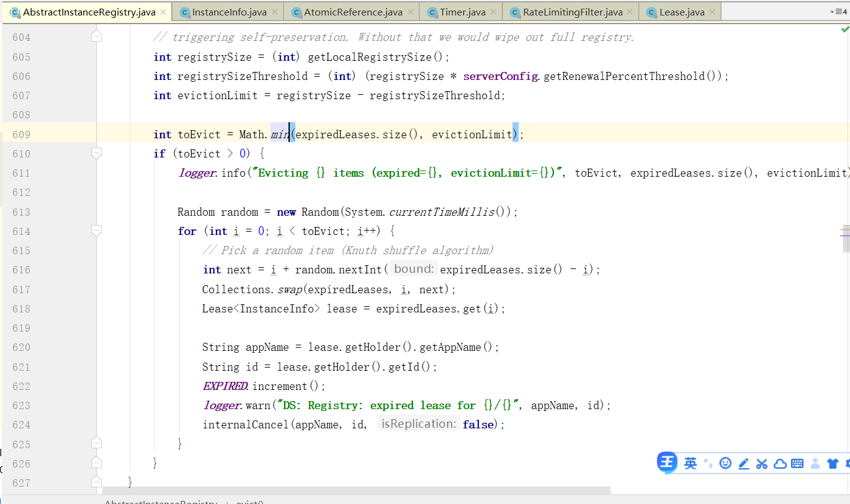
Task: Toggle the English/Chinese input mode
Action: click(x=691, y=463)
